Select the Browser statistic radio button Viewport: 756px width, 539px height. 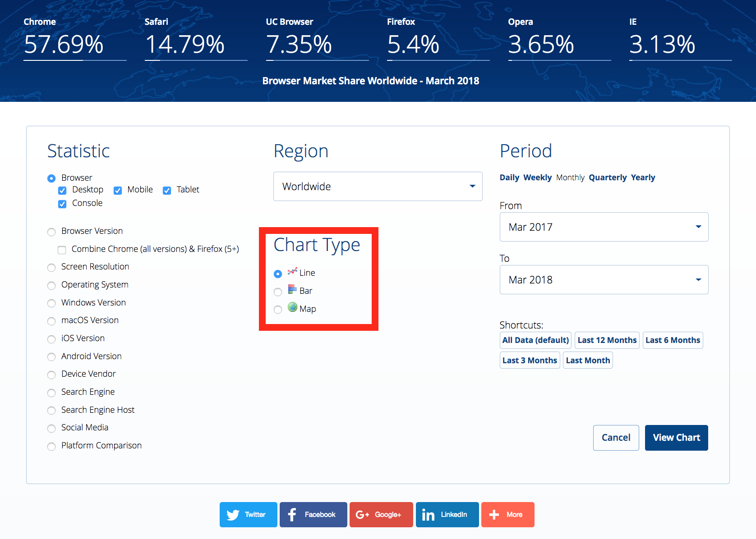pyautogui.click(x=51, y=178)
